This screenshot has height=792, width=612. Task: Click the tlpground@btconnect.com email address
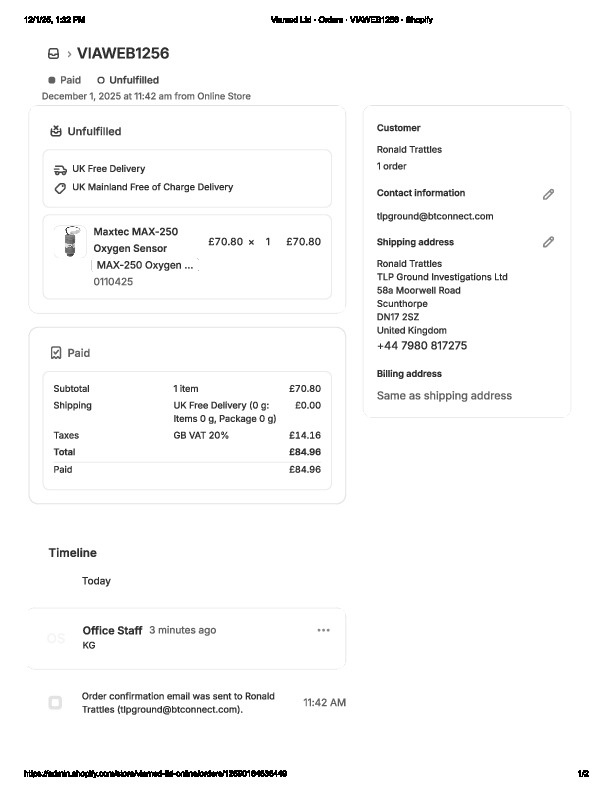pyautogui.click(x=434, y=216)
